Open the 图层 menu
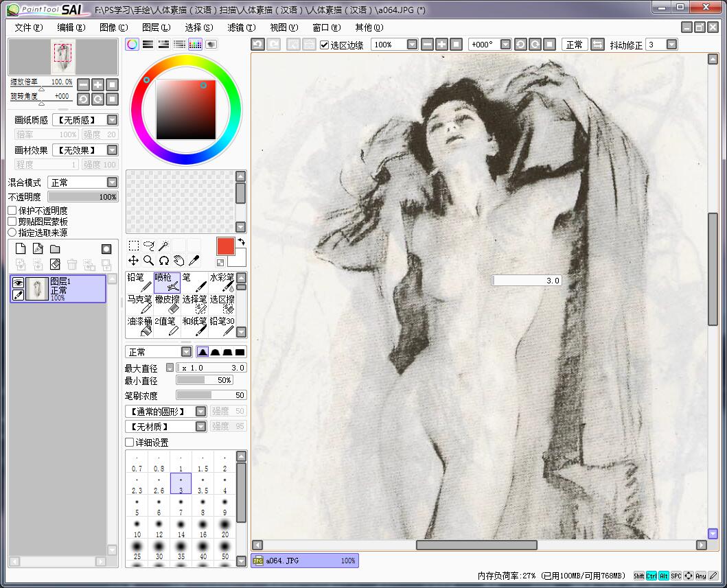727x588 pixels. pyautogui.click(x=157, y=28)
